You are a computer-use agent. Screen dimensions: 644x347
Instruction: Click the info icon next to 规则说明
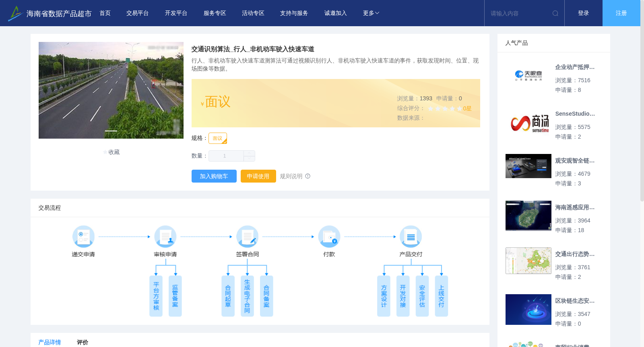click(308, 176)
